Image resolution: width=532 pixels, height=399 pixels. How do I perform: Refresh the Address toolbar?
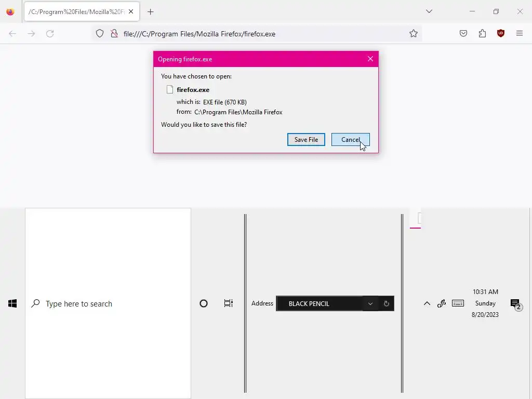pos(386,303)
